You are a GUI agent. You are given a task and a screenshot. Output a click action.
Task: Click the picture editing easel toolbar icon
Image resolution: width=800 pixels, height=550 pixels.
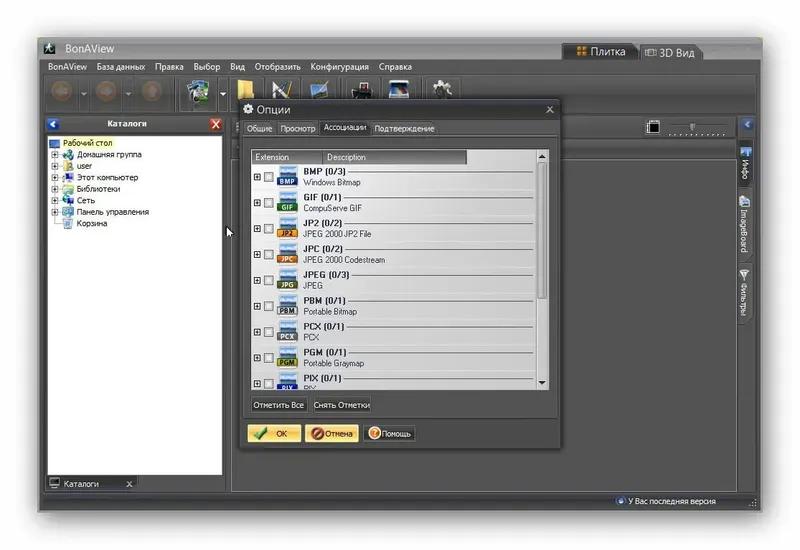point(319,90)
